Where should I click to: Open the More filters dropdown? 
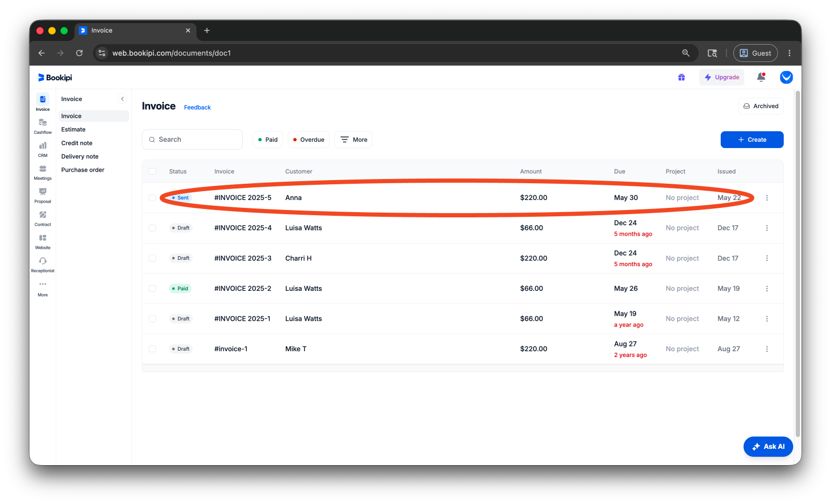coord(354,140)
